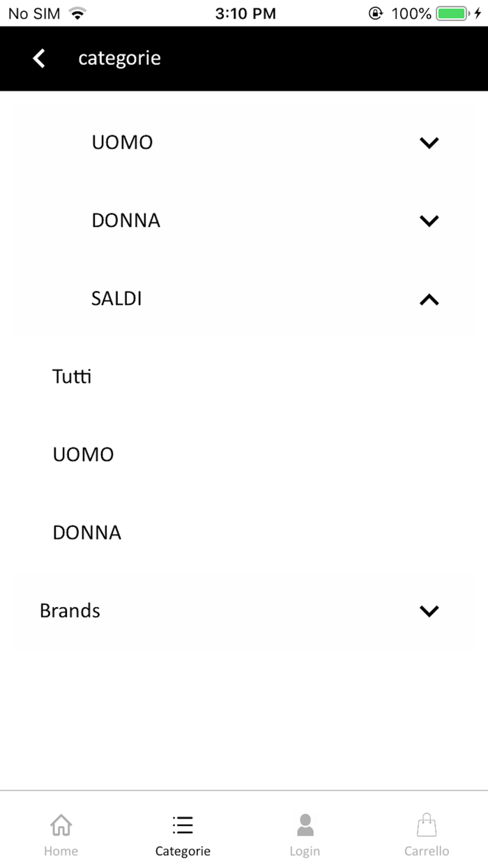Open the Login screen
The height and width of the screenshot is (868, 488).
[305, 834]
